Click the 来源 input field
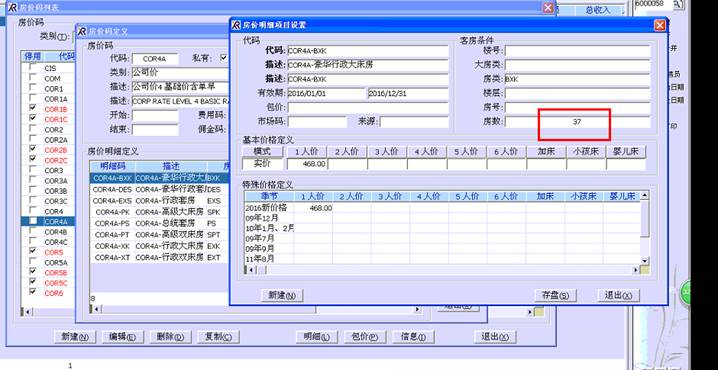Viewport: 718px width, 370px height. coord(414,122)
